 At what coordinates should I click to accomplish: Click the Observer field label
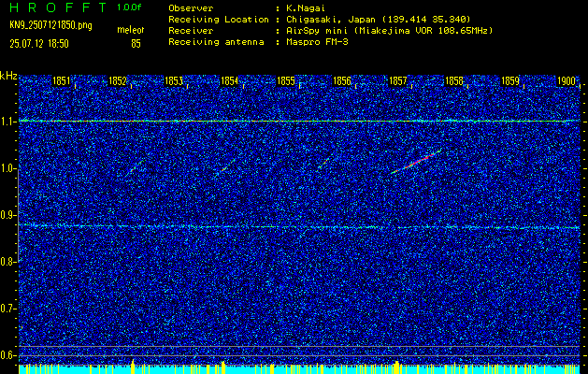191,7
